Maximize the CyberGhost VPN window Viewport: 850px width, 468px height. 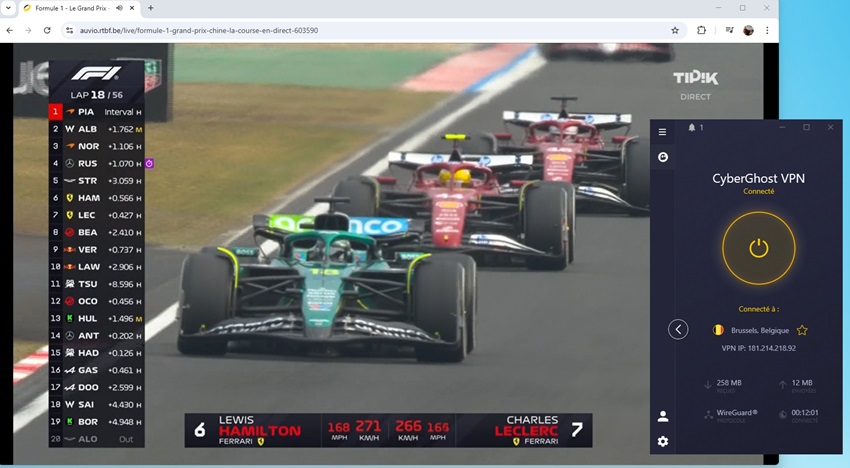[x=807, y=127]
